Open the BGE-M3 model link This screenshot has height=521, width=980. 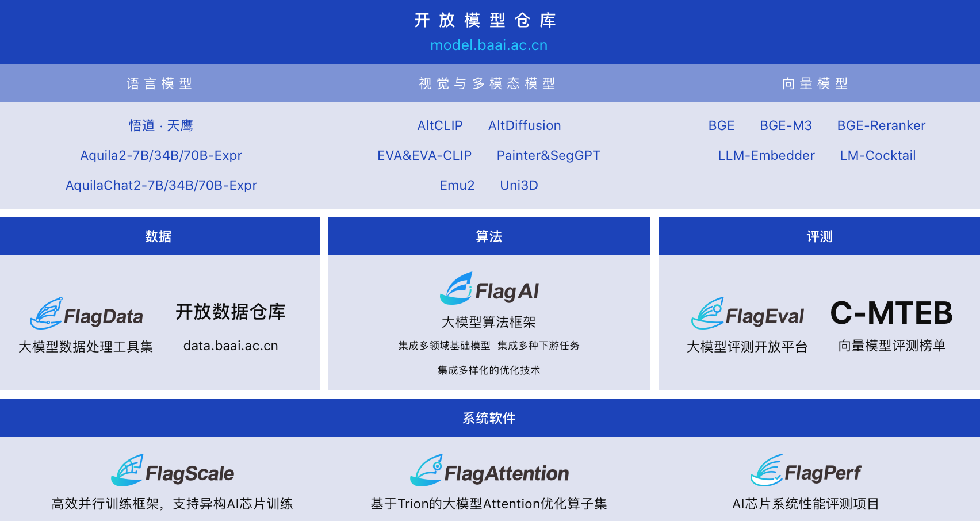pyautogui.click(x=786, y=125)
